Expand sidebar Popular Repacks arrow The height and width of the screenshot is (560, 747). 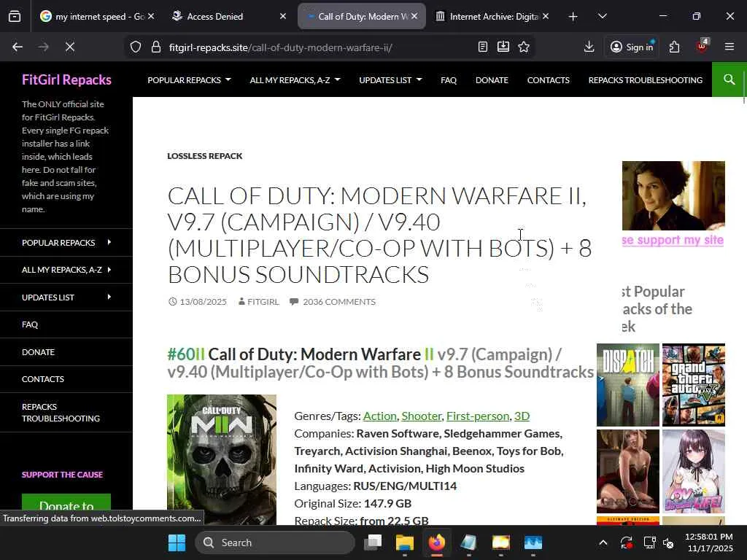pyautogui.click(x=109, y=242)
